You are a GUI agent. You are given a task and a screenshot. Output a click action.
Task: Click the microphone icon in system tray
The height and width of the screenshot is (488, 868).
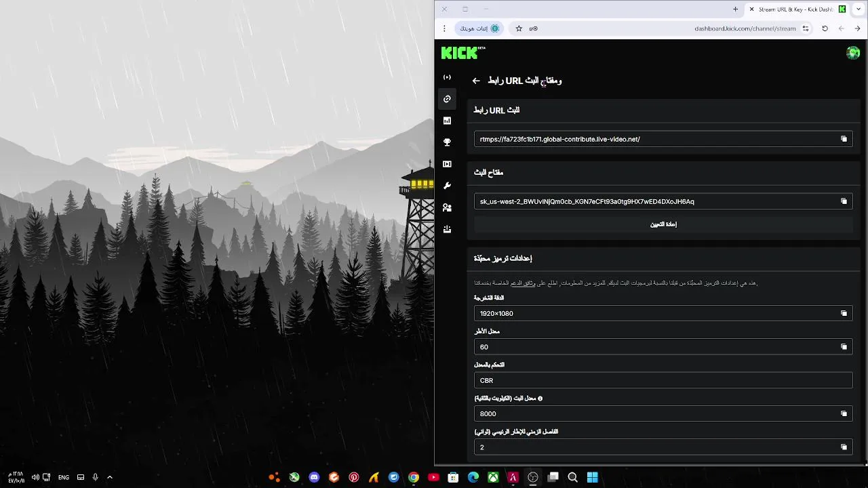[x=95, y=477]
